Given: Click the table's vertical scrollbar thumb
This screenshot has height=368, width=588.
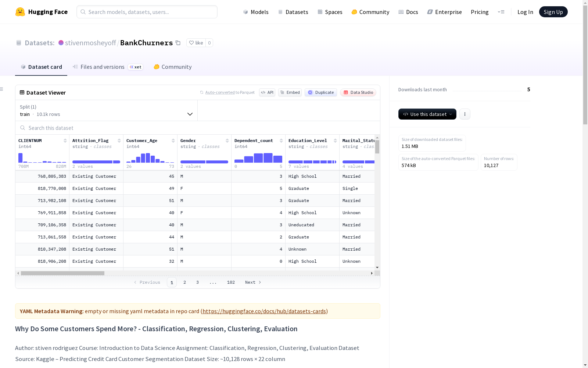Looking at the screenshot, I should [377, 147].
